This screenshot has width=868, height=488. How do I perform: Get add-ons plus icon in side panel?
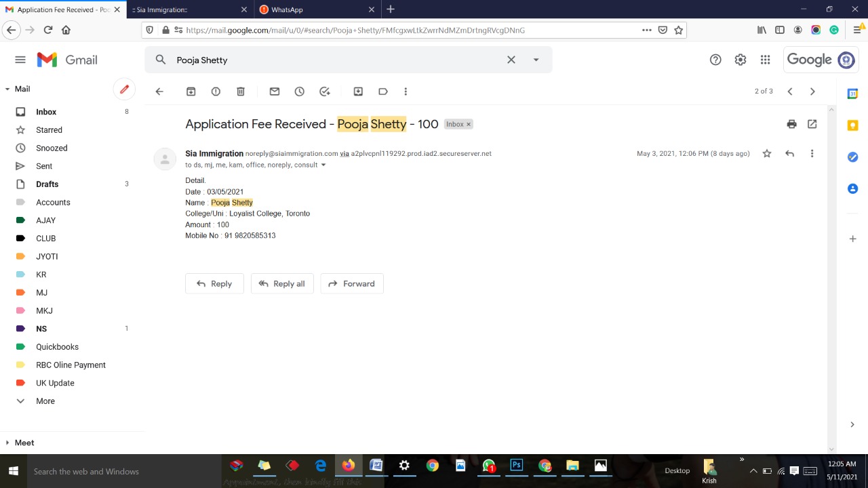pos(853,239)
